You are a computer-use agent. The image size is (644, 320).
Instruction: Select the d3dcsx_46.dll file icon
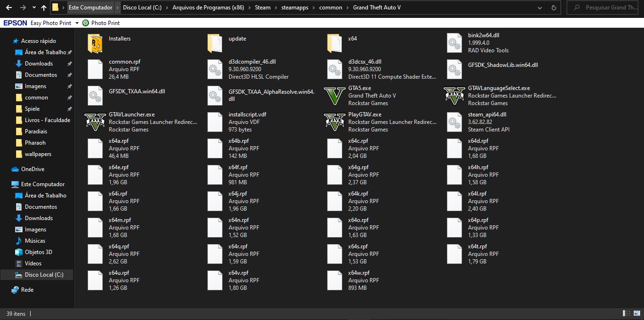pyautogui.click(x=335, y=69)
